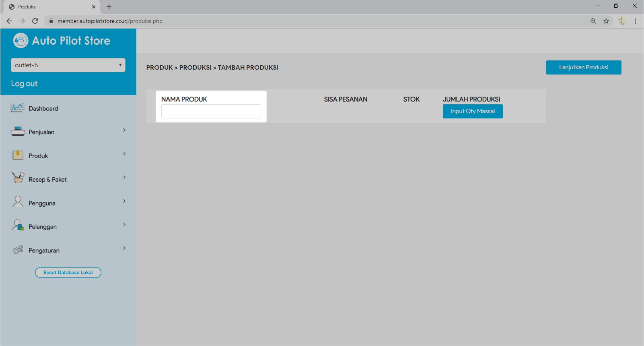Click the Pengguna user icon
644x346 pixels.
[18, 201]
